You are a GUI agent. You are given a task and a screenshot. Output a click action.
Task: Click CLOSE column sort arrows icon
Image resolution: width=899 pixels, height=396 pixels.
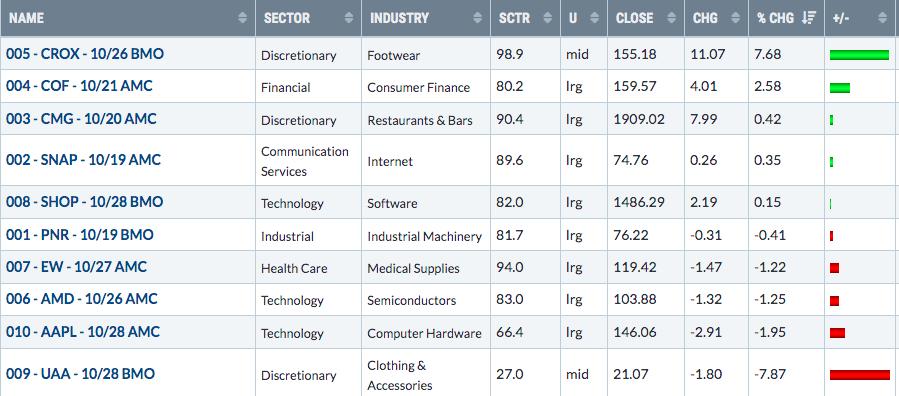point(671,18)
